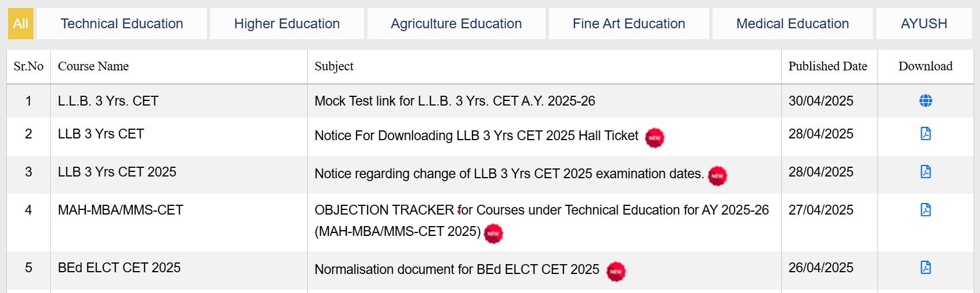Show Medical Education notices tab
The height and width of the screenshot is (293, 980).
pyautogui.click(x=792, y=24)
